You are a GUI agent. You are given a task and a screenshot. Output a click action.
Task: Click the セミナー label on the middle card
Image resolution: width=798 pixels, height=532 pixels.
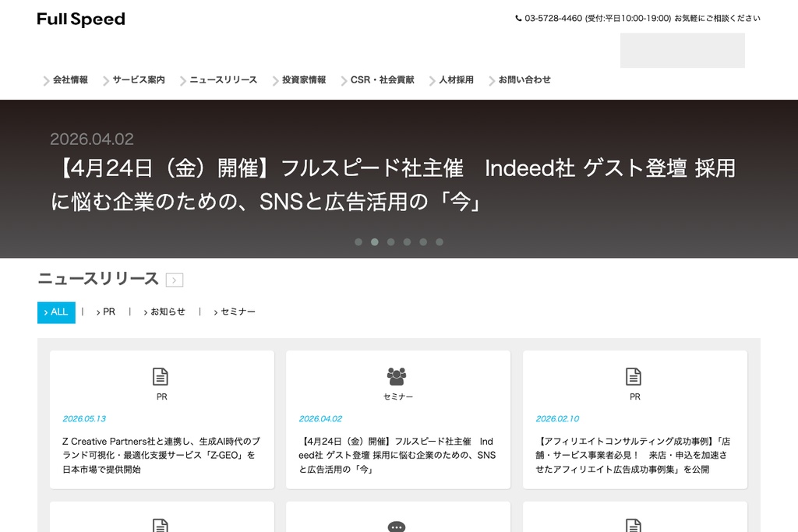coord(398,396)
